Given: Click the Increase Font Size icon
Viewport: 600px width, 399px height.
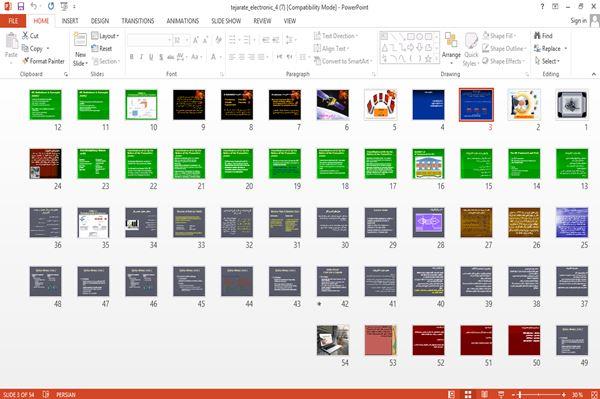Looking at the screenshot, I should point(196,40).
